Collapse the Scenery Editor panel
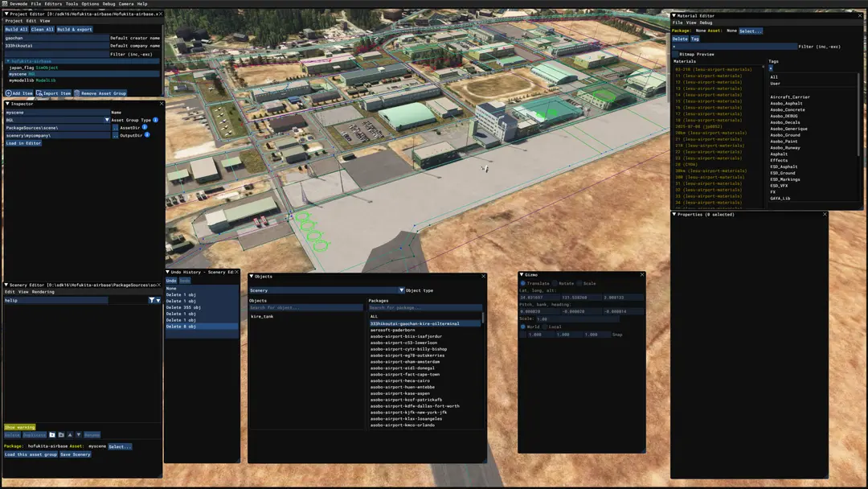This screenshot has width=868, height=489. pyautogui.click(x=6, y=285)
